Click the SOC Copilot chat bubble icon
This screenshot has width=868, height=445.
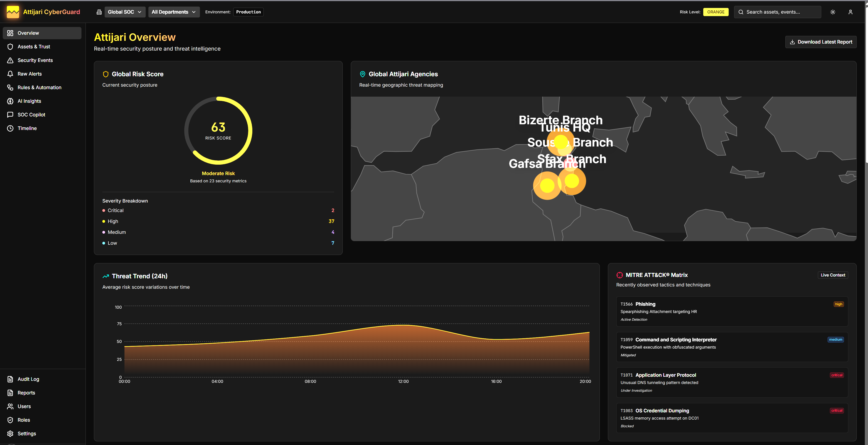point(10,115)
